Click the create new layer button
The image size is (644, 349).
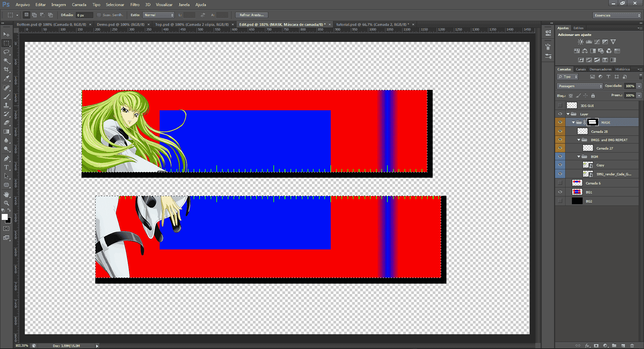pyautogui.click(x=623, y=345)
